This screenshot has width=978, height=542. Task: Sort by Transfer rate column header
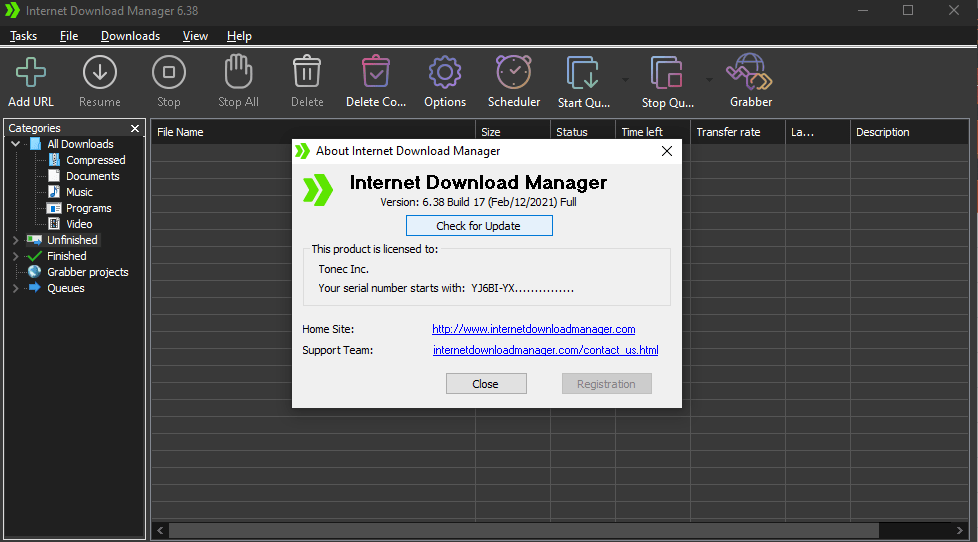tap(737, 132)
